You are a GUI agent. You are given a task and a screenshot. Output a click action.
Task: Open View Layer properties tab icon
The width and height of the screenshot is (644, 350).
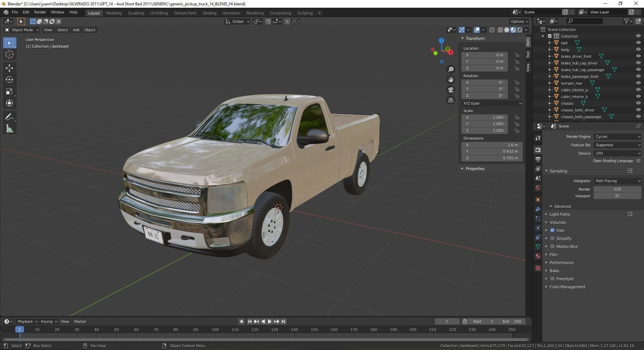[538, 168]
